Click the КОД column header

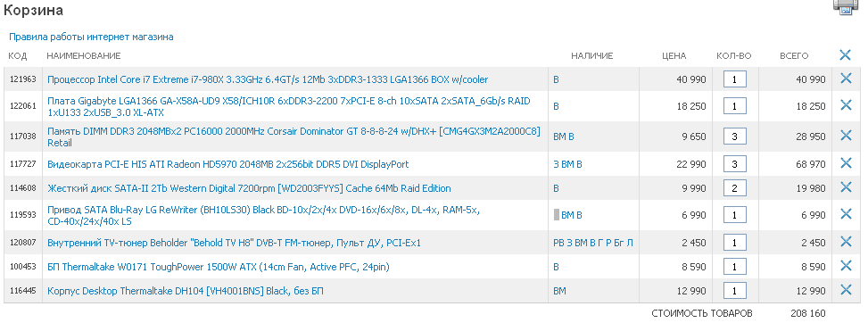coord(17,56)
